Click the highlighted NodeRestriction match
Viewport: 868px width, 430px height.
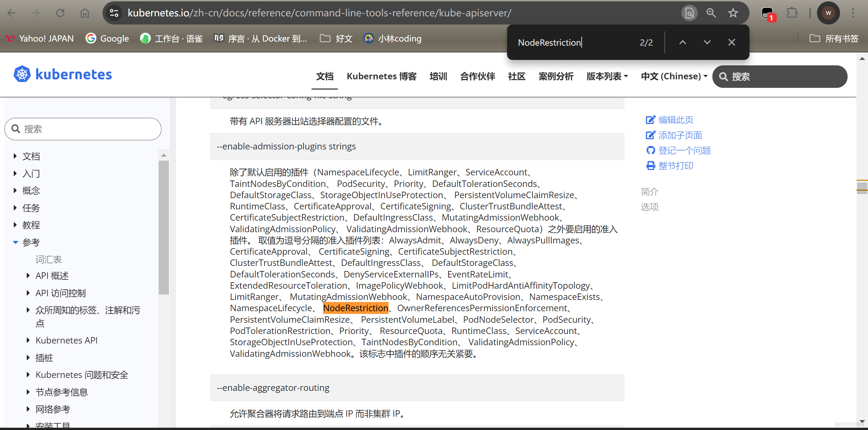click(356, 308)
